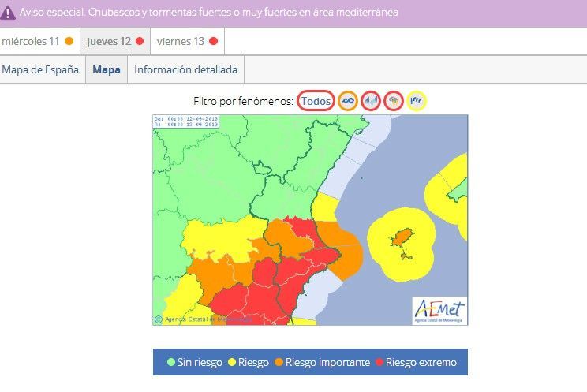Viewport: 587px width, 392px height.
Task: Click the red Riesgo extremo legend dot
Action: 379,363
